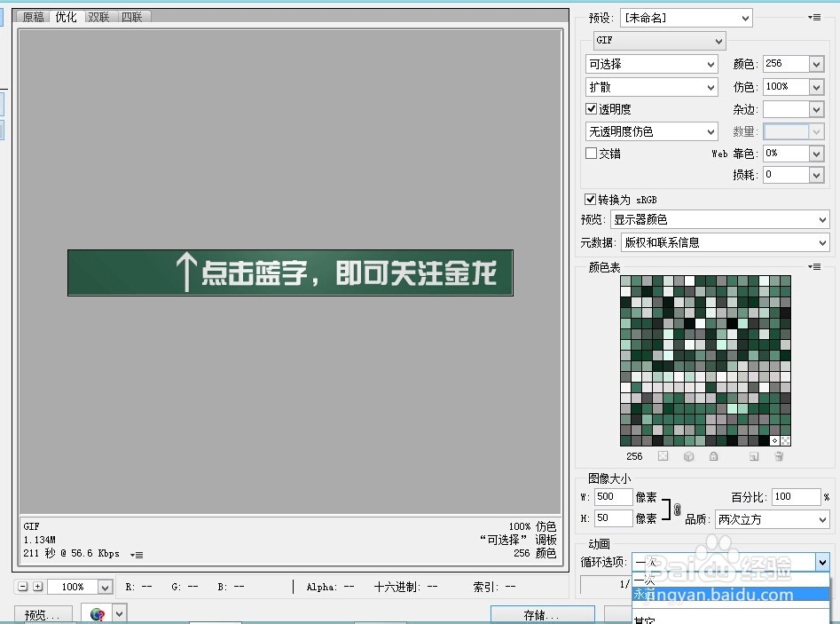Toggle the 转换为 sRGB checkbox
840x624 pixels.
(x=591, y=200)
